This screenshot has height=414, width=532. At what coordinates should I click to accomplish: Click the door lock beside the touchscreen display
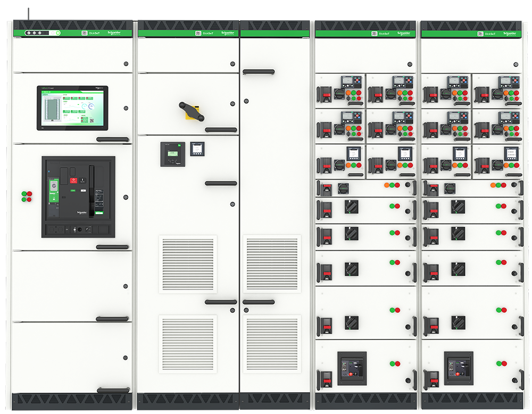tap(126, 108)
